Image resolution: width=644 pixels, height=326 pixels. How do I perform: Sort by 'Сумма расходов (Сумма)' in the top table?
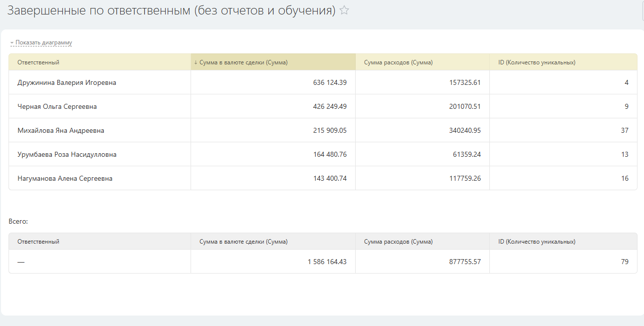[398, 62]
